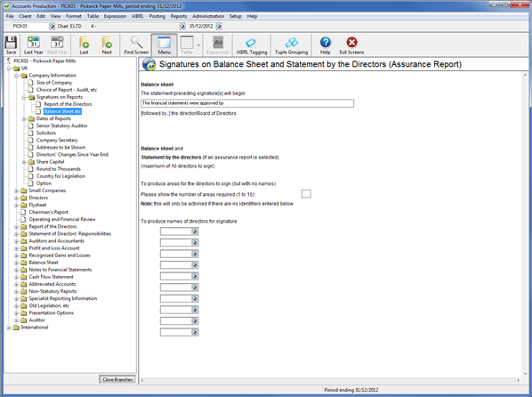
Task: Open Find Screen magnifier tool
Action: pyautogui.click(x=136, y=45)
